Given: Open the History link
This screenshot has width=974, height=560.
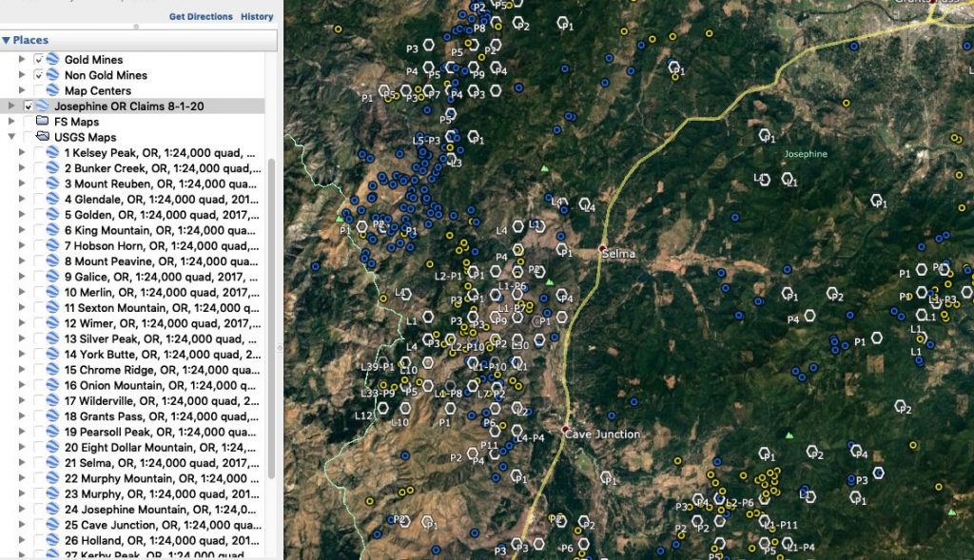Looking at the screenshot, I should point(257,17).
